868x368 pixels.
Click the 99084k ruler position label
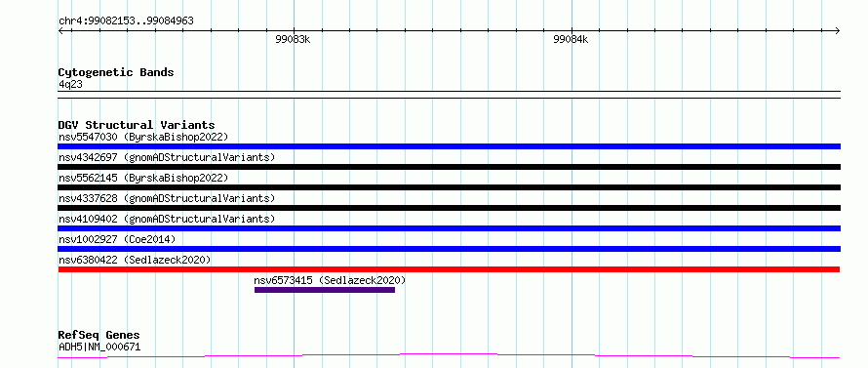click(x=571, y=39)
